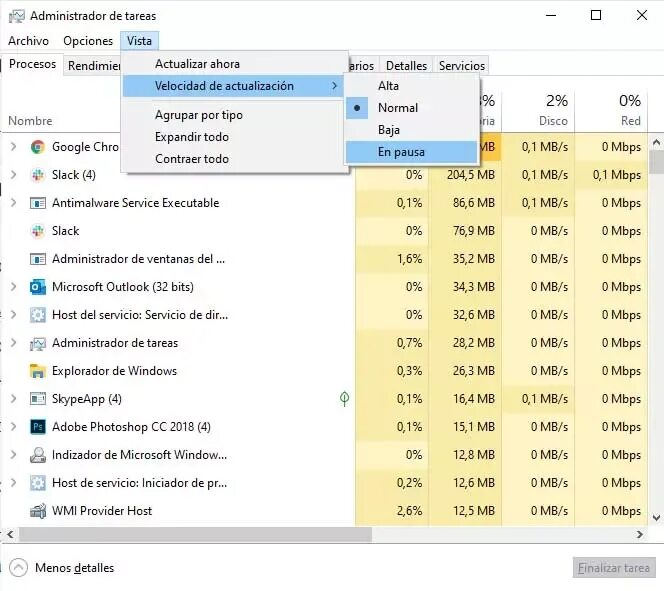Click Administrador de tareas process row icon
The image size is (664, 591).
tap(38, 343)
